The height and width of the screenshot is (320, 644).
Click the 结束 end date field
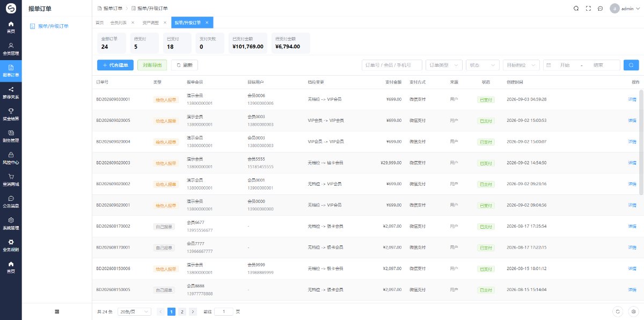point(598,65)
